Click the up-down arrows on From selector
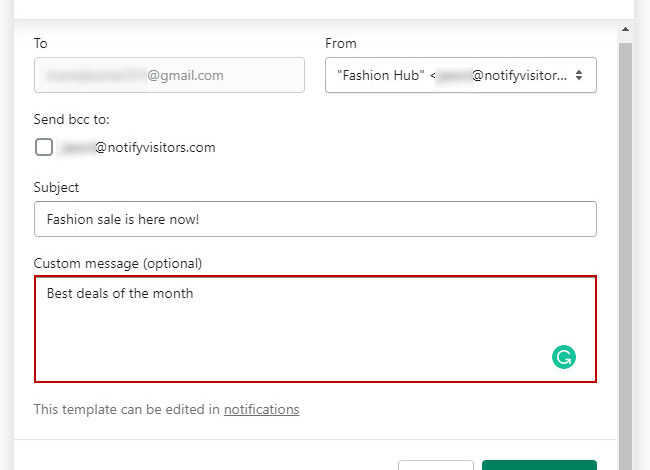The width and height of the screenshot is (650, 470). [579, 75]
